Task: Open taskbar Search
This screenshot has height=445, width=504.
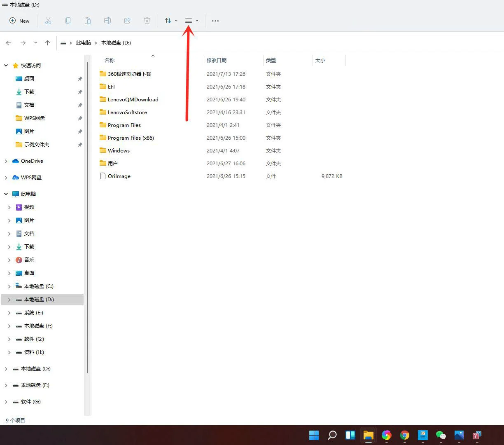Action: pyautogui.click(x=332, y=435)
